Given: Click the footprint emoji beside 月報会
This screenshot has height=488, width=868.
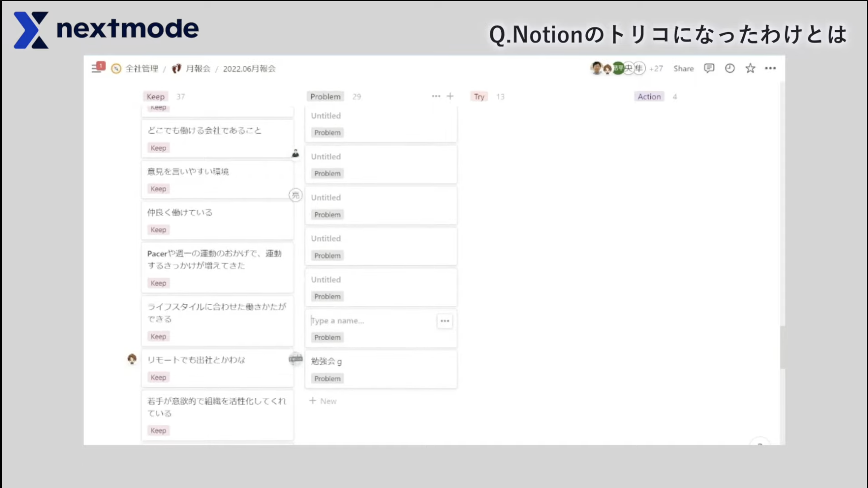Looking at the screenshot, I should (x=176, y=69).
